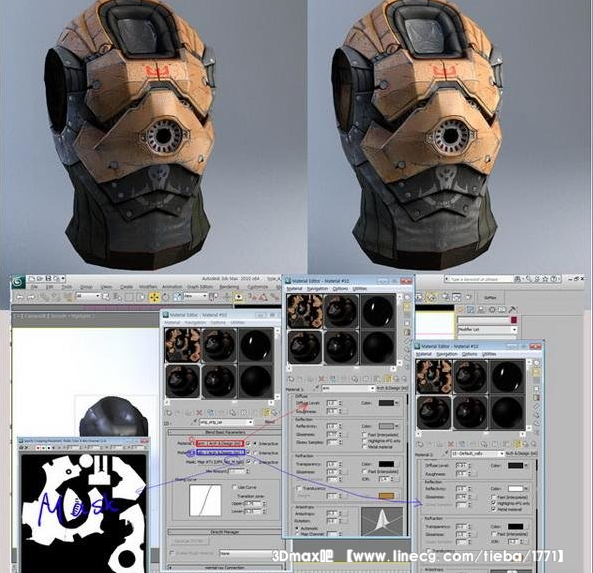Click the New Scene icon in quick access toolbar
The image size is (593, 573).
point(32,279)
